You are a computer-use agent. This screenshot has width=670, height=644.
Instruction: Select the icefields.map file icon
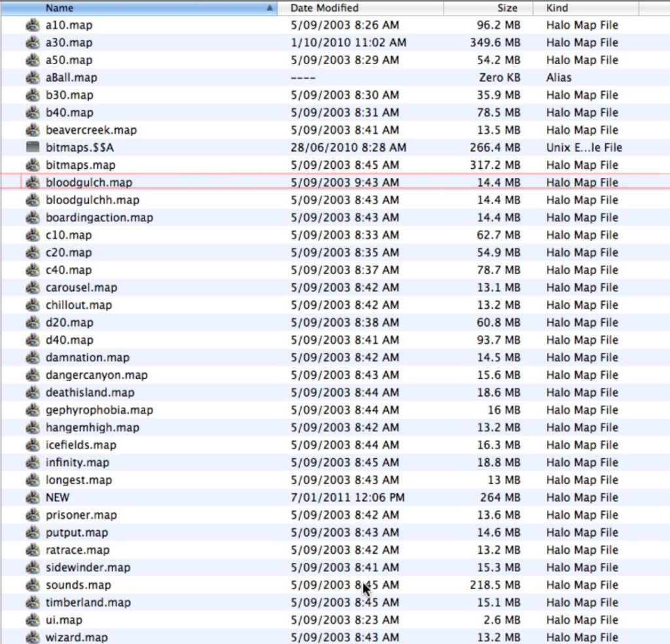pos(33,445)
